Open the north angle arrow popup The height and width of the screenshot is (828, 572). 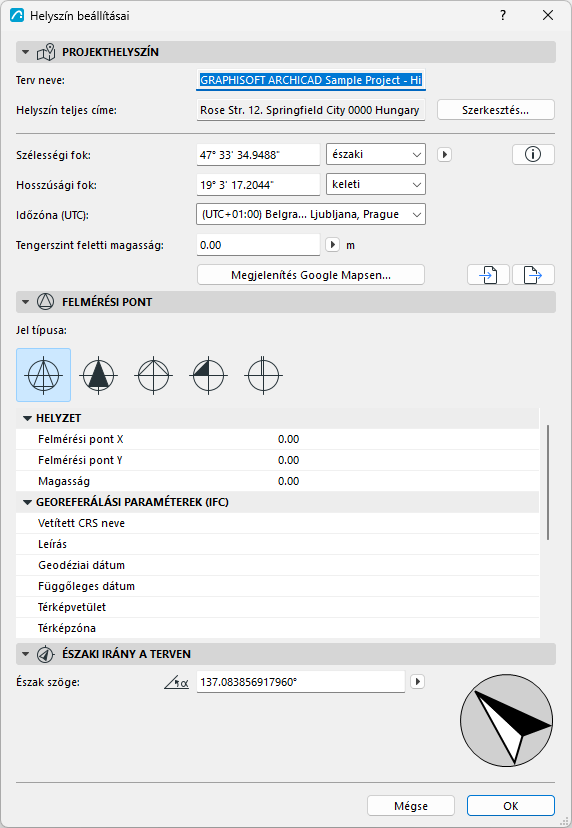(417, 682)
